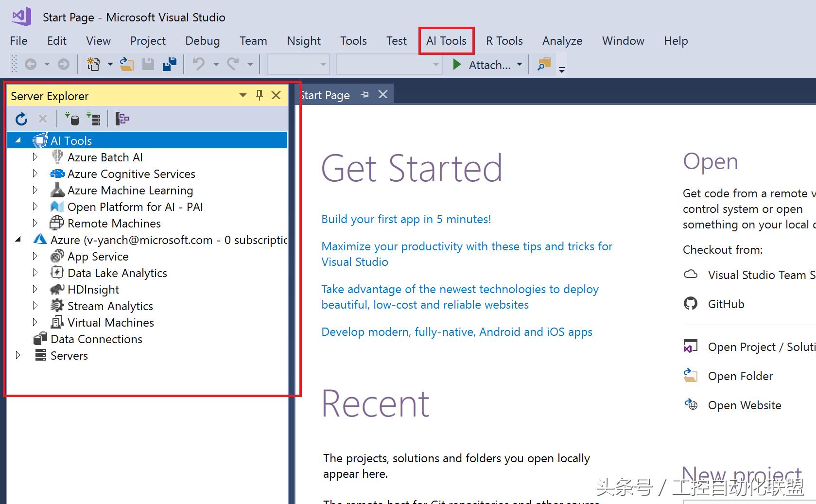Screen dimensions: 816x504
Task: Open the Team menu
Action: point(253,41)
